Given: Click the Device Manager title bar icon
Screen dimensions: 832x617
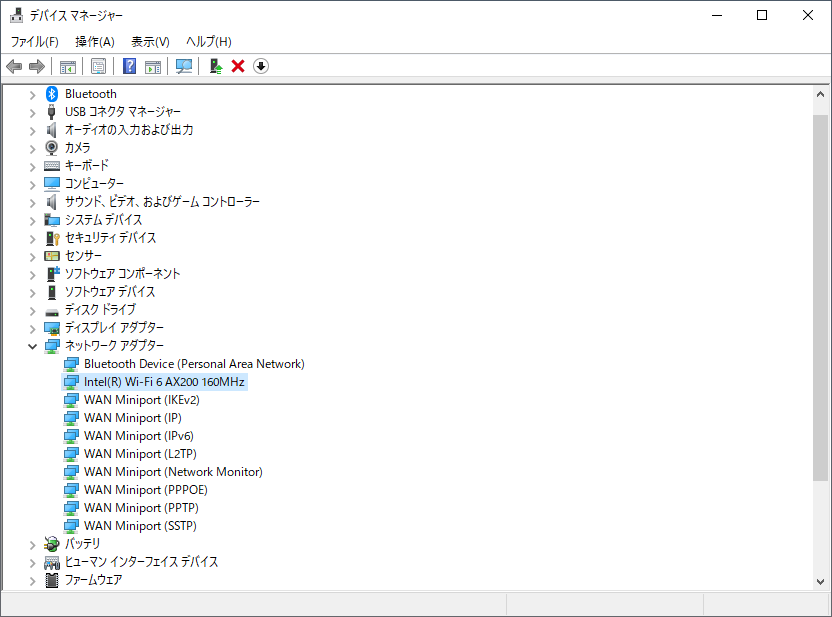Looking at the screenshot, I should point(16,15).
